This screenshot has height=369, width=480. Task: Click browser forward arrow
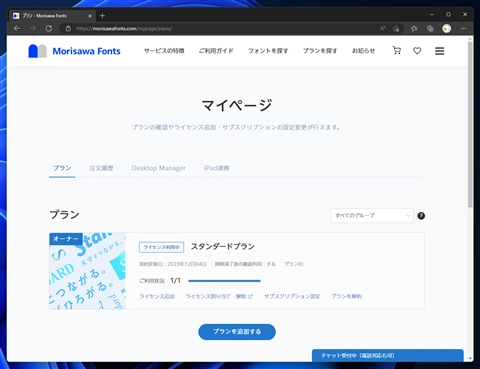pyautogui.click(x=33, y=29)
